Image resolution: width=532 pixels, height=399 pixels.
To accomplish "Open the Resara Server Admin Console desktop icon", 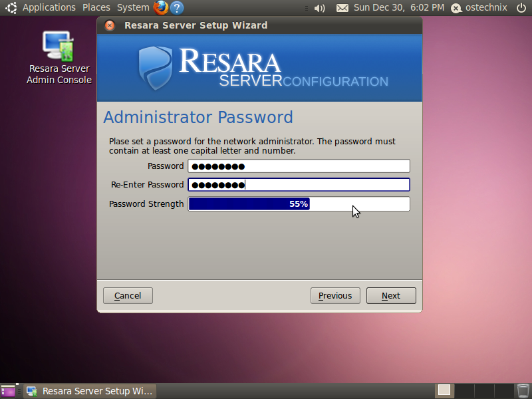I will tap(59, 58).
